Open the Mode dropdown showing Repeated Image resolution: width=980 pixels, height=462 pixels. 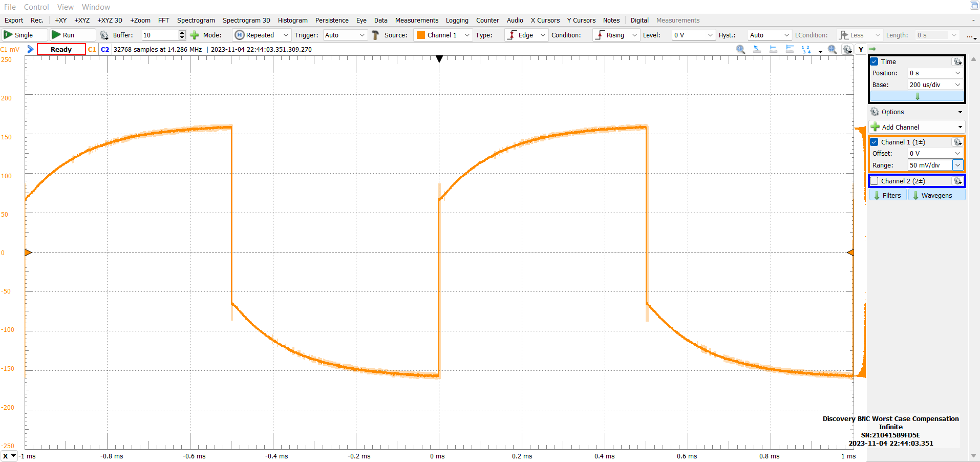click(x=262, y=35)
